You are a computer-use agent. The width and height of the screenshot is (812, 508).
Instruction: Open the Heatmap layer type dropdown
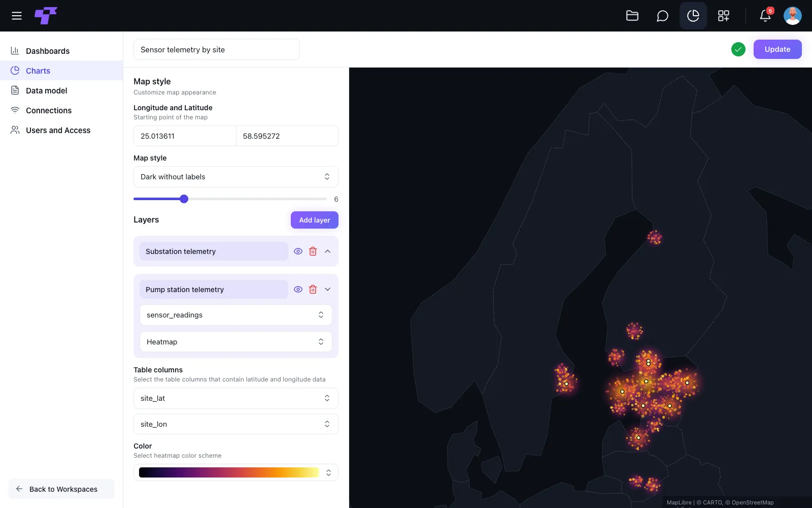[x=236, y=342]
